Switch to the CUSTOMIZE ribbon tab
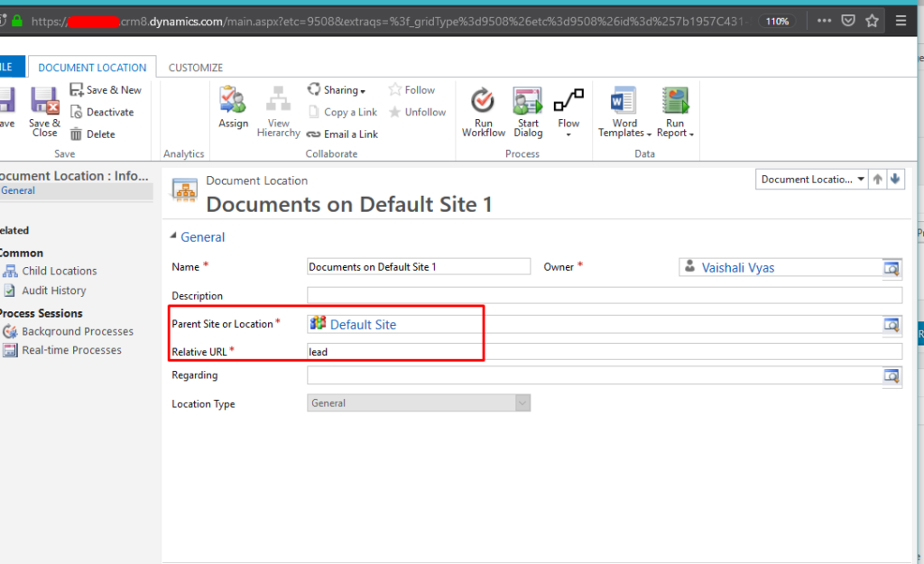The width and height of the screenshot is (924, 564). point(196,68)
